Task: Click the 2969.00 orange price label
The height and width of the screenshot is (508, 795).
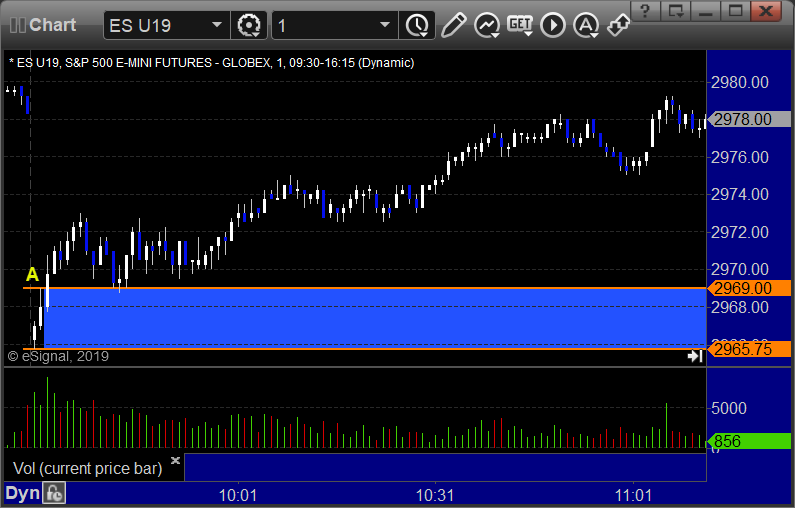Action: point(749,288)
